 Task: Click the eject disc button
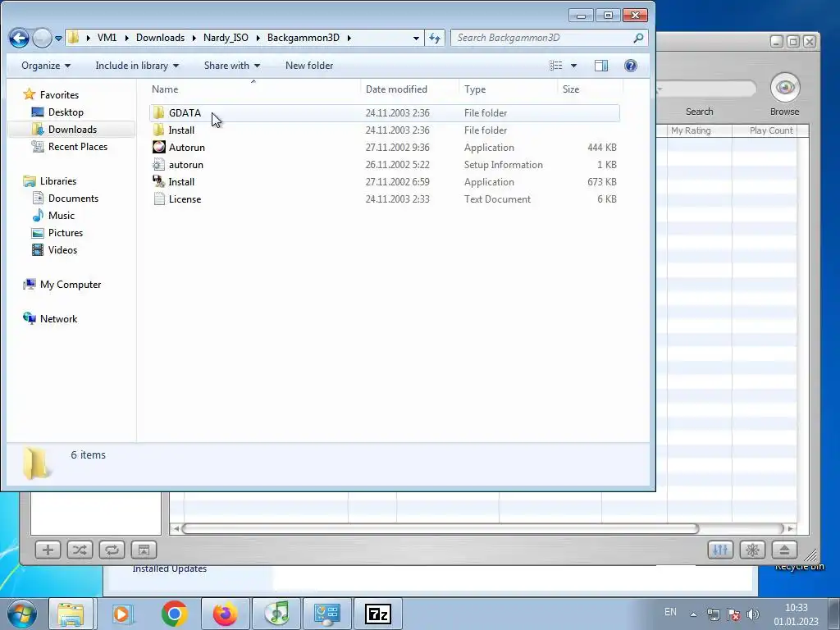[784, 550]
